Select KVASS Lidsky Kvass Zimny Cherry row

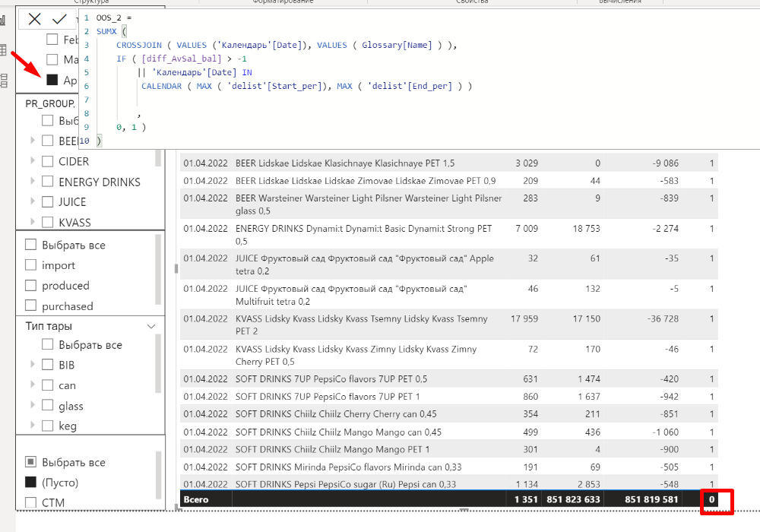click(x=449, y=355)
